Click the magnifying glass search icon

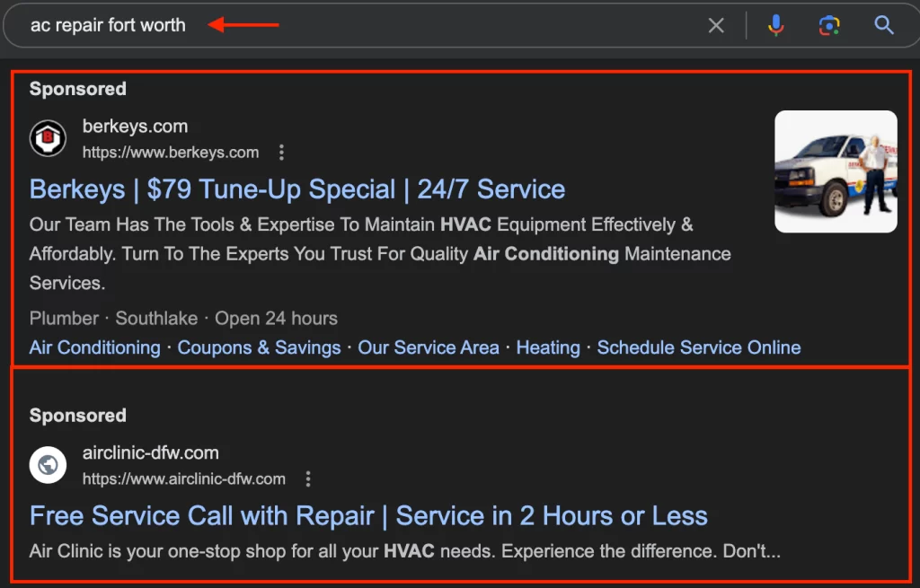[884, 25]
